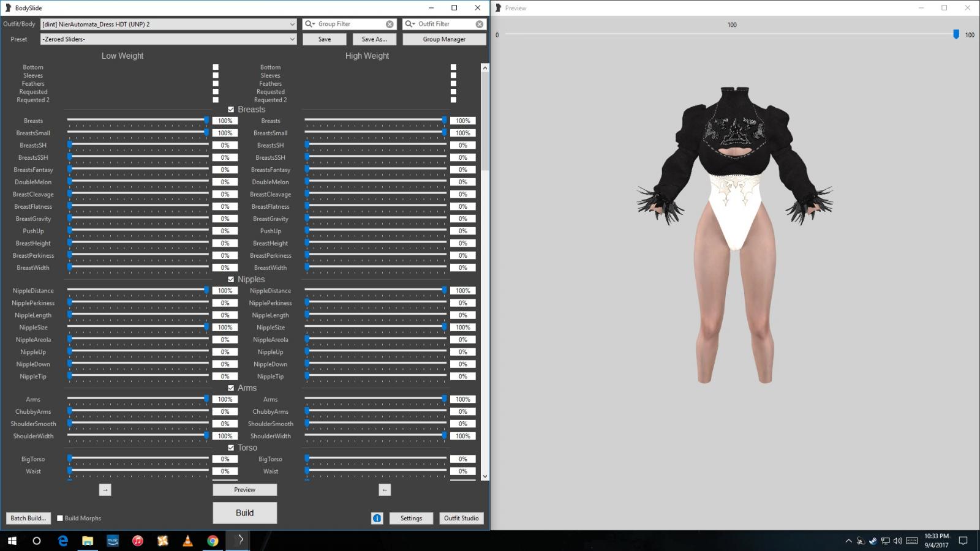Open the orange flower-shaped taskbar app
The width and height of the screenshot is (980, 551).
[163, 541]
